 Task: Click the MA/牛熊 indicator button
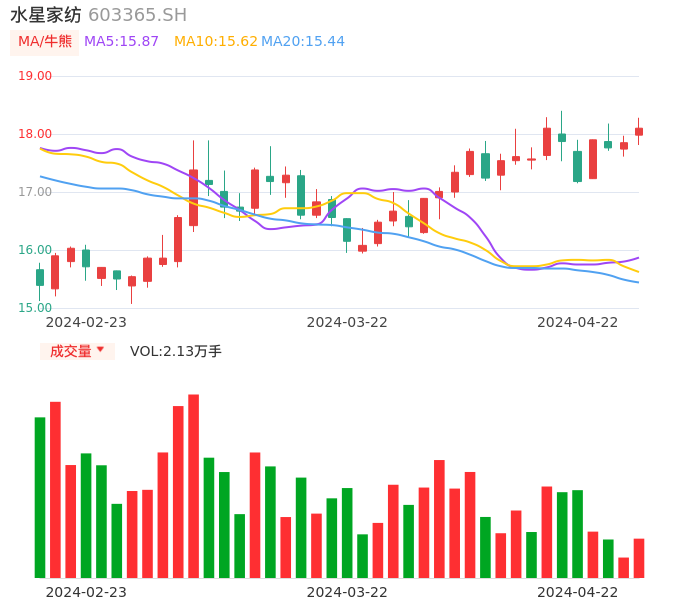[44, 42]
